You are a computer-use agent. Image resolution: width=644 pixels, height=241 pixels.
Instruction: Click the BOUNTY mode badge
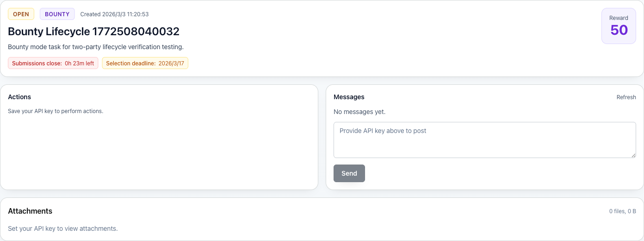click(x=57, y=14)
